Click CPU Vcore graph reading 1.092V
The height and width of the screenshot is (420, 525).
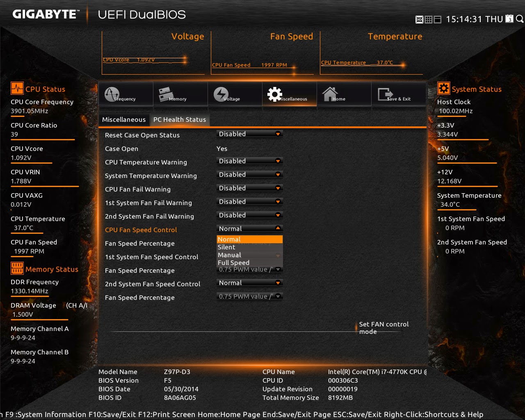click(129, 60)
